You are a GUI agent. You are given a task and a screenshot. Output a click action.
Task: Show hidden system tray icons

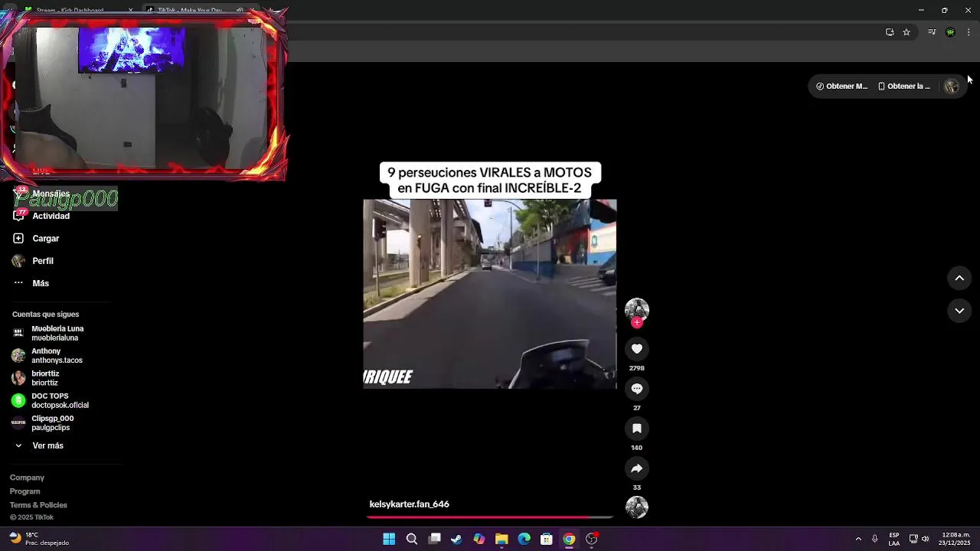point(858,539)
